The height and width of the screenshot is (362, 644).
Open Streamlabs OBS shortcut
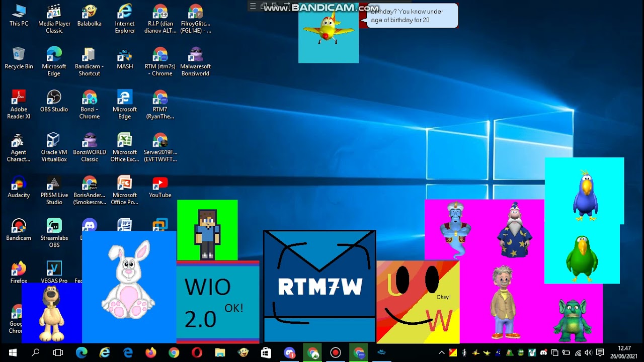tap(54, 233)
